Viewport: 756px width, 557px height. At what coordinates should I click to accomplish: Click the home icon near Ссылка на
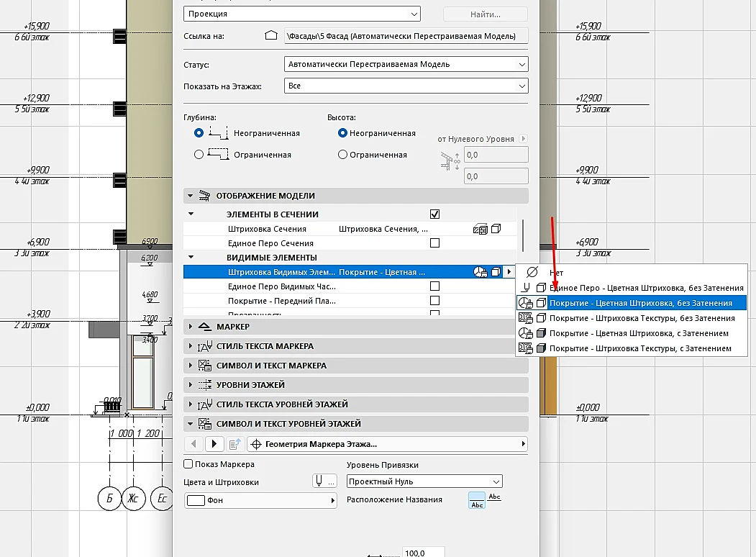271,35
